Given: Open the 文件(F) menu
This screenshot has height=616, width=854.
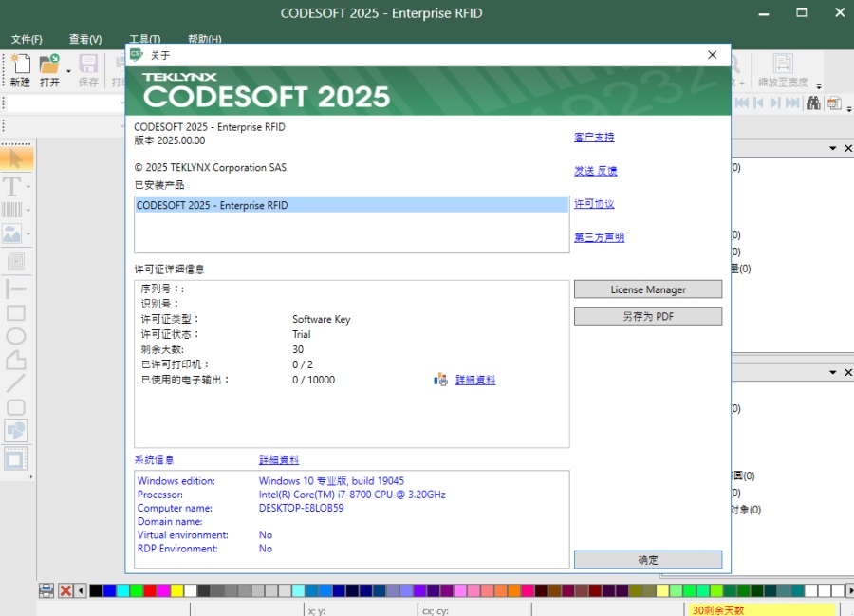Looking at the screenshot, I should (x=27, y=39).
